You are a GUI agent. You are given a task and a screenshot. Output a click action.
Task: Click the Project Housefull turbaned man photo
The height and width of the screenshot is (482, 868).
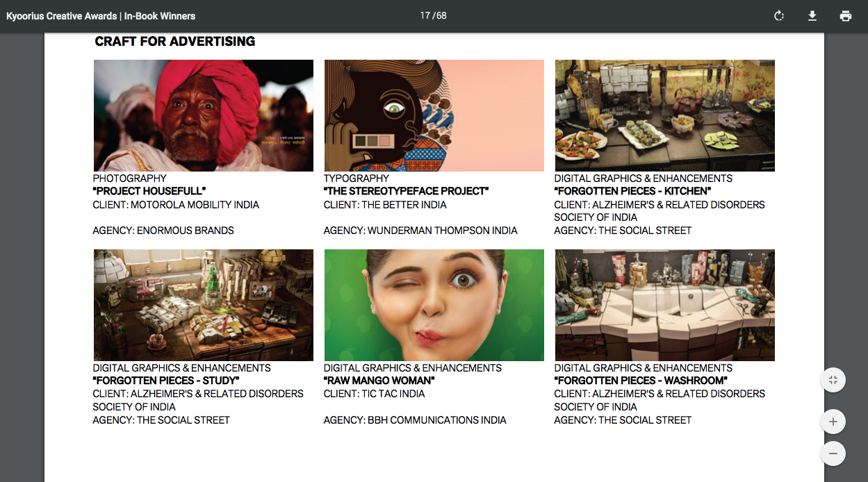pos(204,115)
